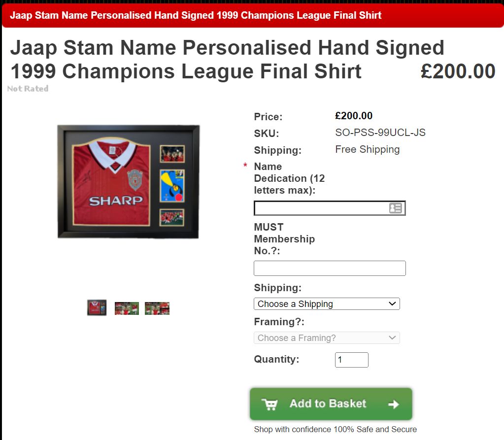The image size is (504, 440).
Task: Focus the Name Dedication text field
Action: [320, 208]
